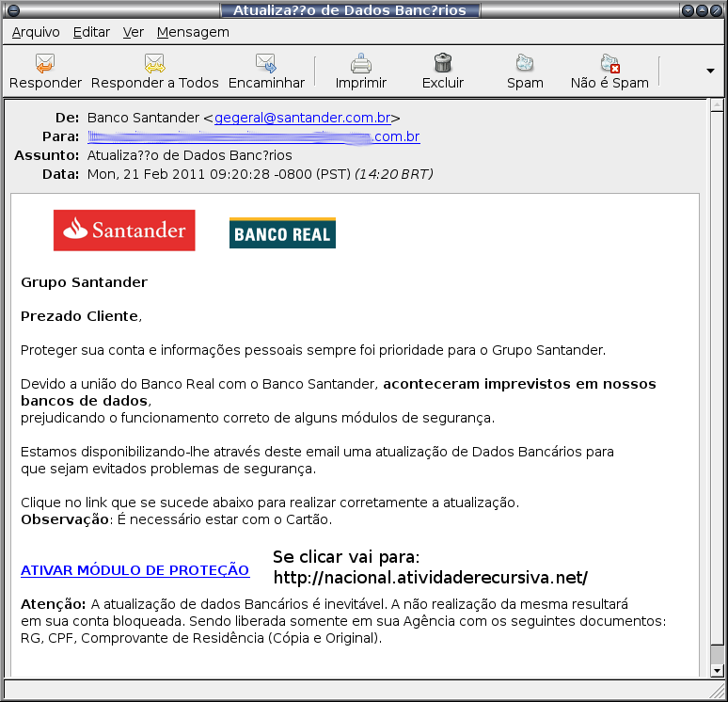Expand the toolbar overflow arrow
Screen dimensions: 728x702
coord(710,72)
